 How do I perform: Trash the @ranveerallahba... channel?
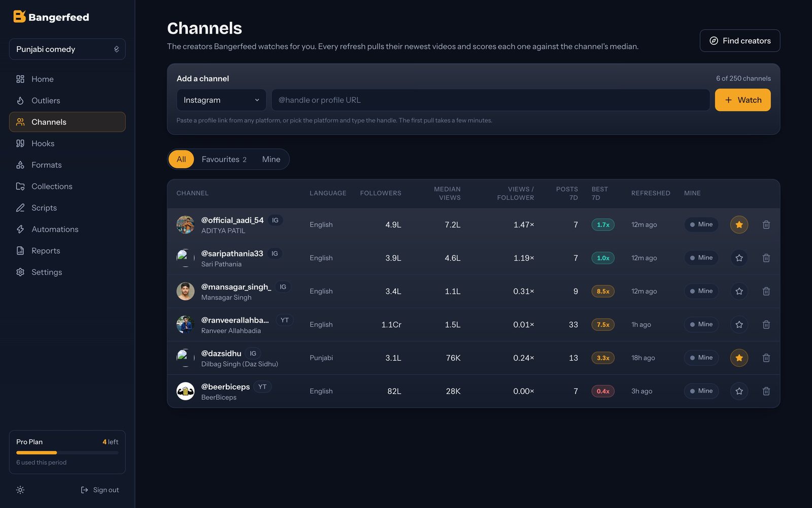pos(766,325)
